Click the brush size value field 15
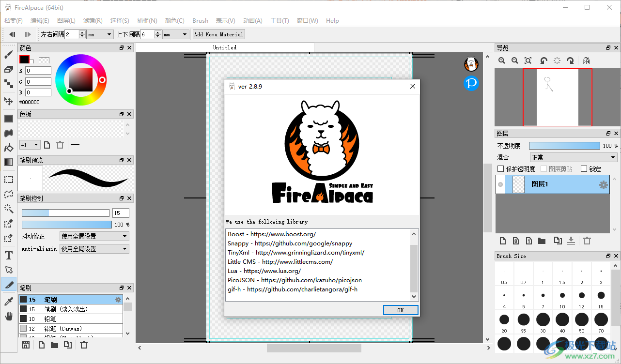This screenshot has width=621, height=364. 121,213
